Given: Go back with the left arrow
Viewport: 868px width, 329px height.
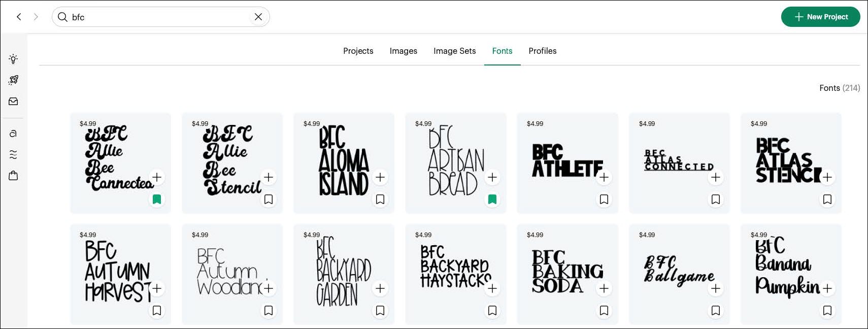Looking at the screenshot, I should [19, 17].
